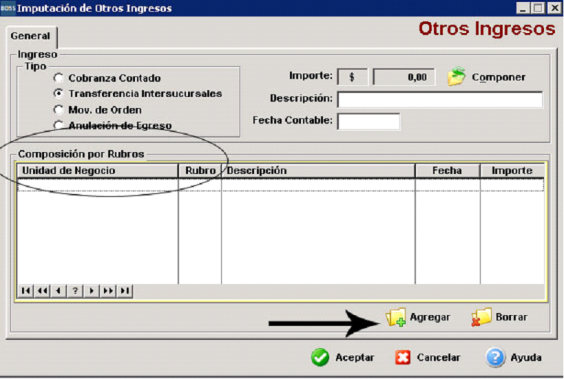Image resolution: width=564 pixels, height=379 pixels.
Task: Click the Borrar folder-delete icon
Action: pyautogui.click(x=482, y=317)
